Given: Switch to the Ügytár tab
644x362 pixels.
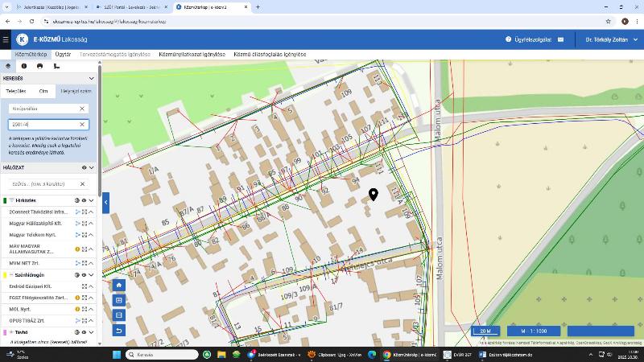Looking at the screenshot, I should 62,54.
